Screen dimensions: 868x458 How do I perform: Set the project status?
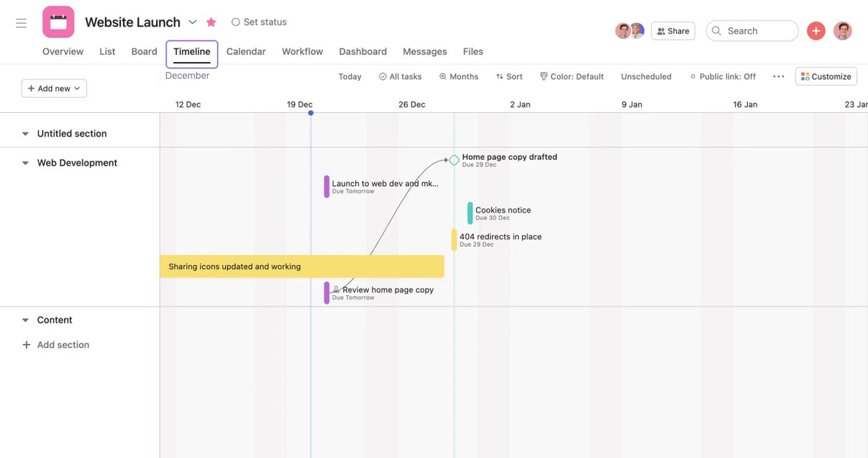tap(259, 22)
